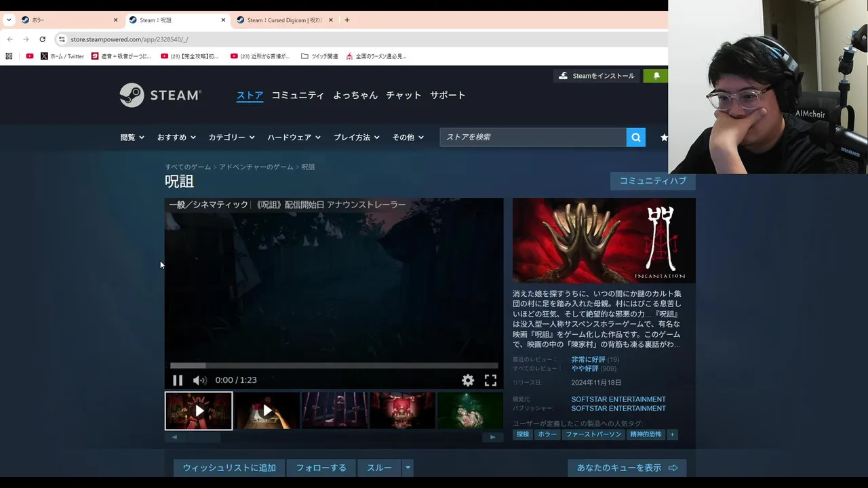Open video settings gear icon
This screenshot has width=868, height=488.
coord(468,380)
